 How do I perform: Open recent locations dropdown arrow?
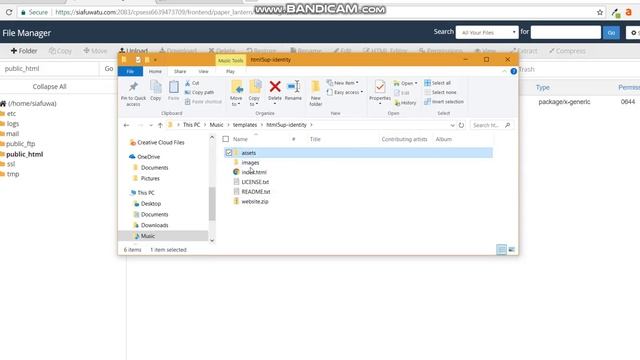pos(151,125)
